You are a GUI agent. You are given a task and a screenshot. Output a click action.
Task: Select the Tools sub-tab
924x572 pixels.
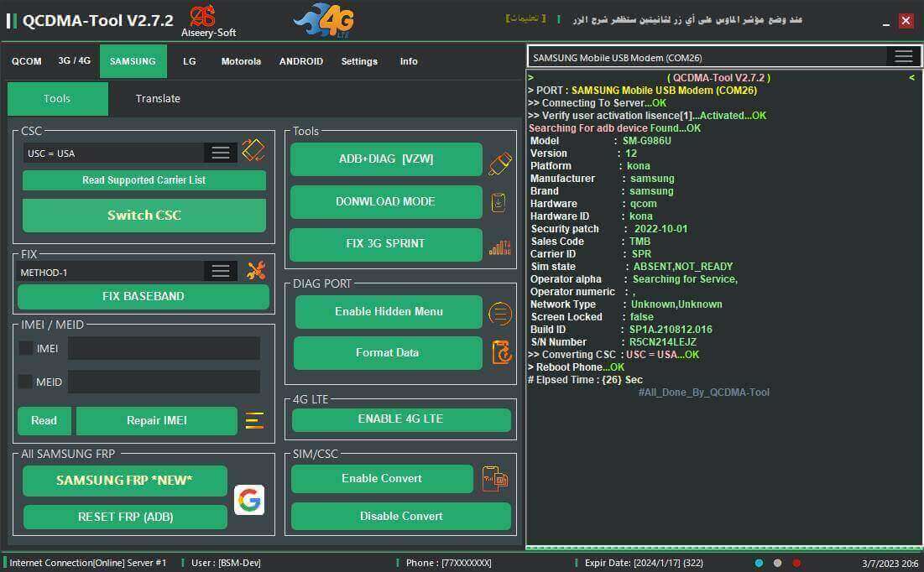coord(58,98)
